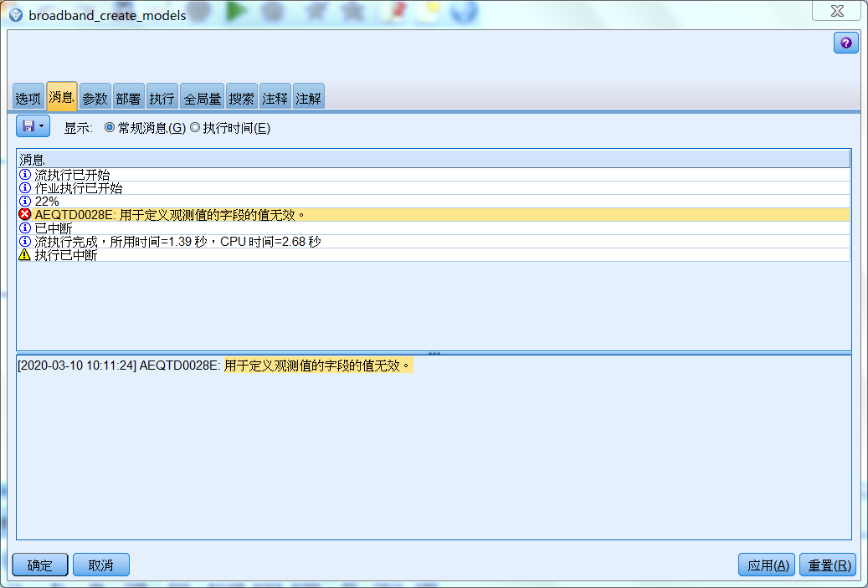Open the 参数 tab
This screenshot has width=868, height=588.
95,98
